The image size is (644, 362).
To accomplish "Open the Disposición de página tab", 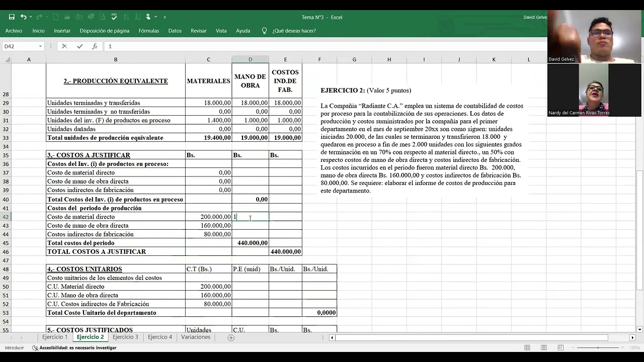I will 105,31.
